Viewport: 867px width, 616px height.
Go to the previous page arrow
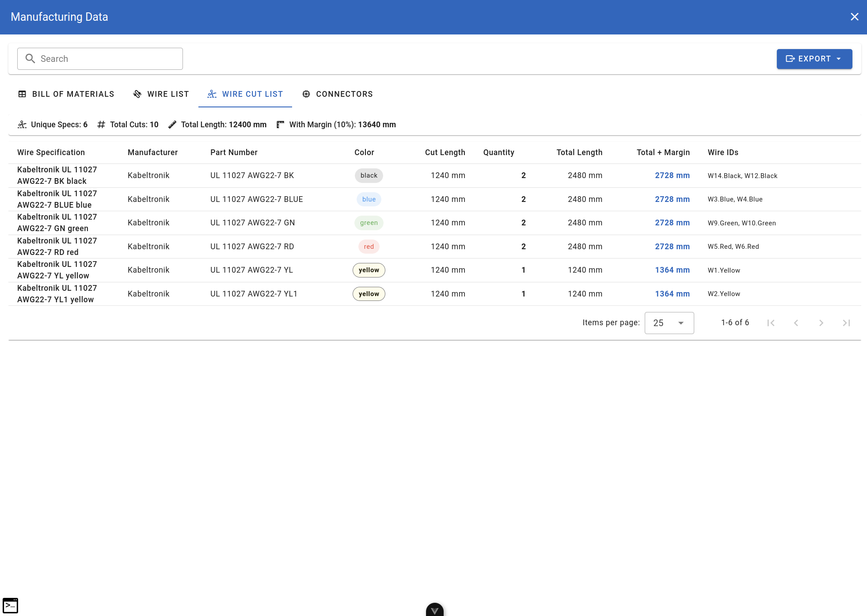tap(796, 323)
